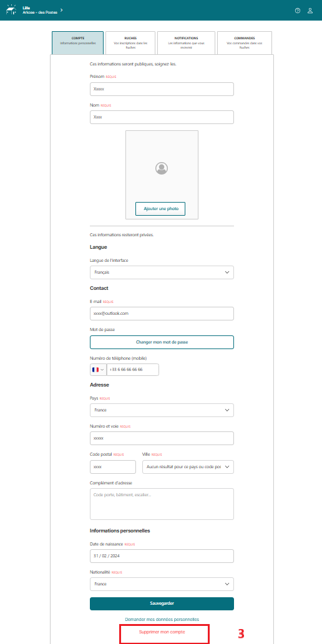Click the Sauvegarder button
Viewport: 322px width, 644px height.
[162, 603]
